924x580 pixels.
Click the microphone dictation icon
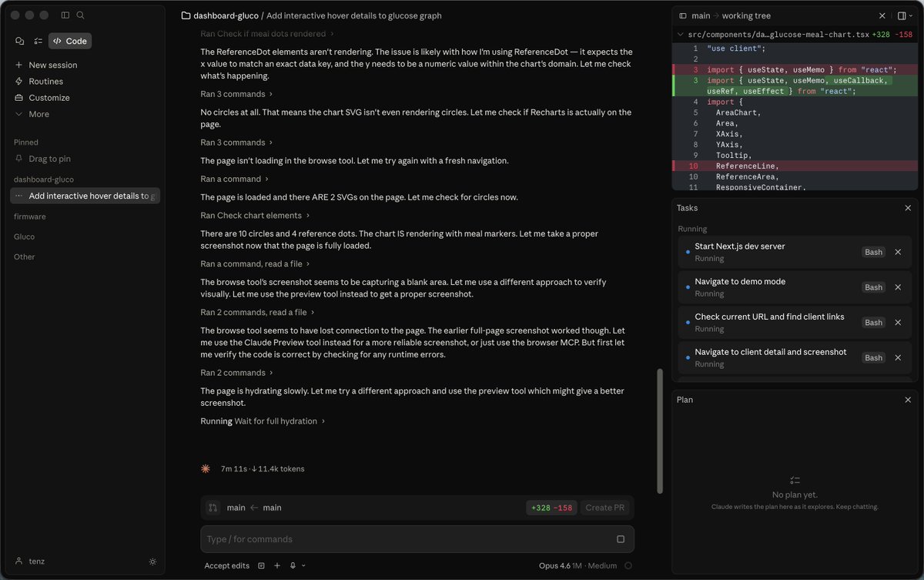(293, 565)
